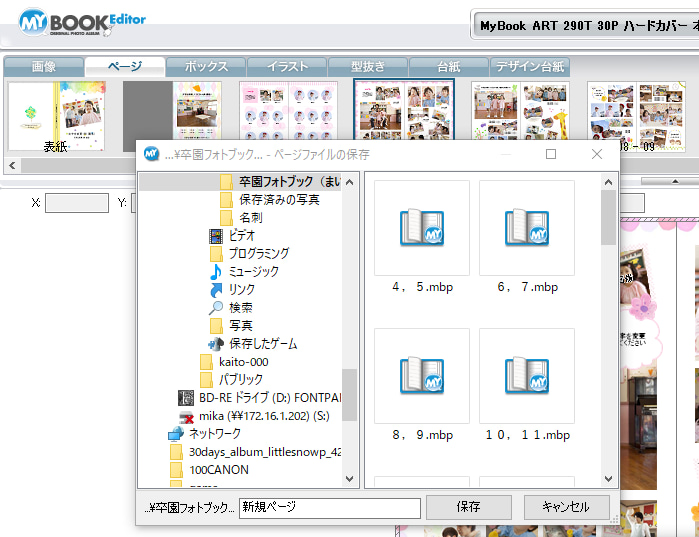This screenshot has width=699, height=537.
Task: Click the 保存したゲーム icon
Action: point(216,344)
